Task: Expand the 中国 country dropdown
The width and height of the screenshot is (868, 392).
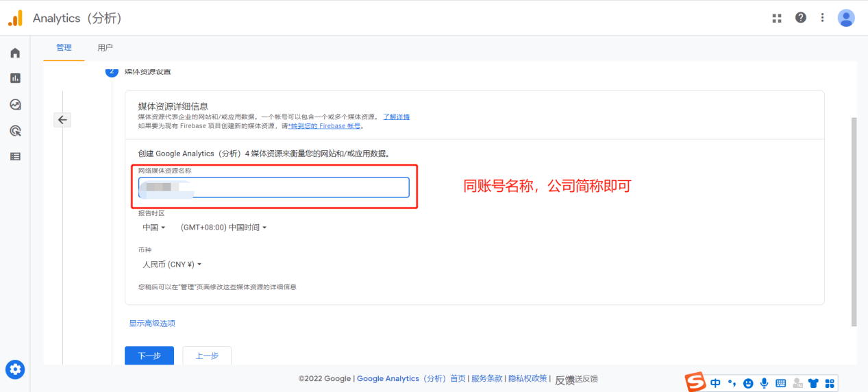Action: click(154, 228)
